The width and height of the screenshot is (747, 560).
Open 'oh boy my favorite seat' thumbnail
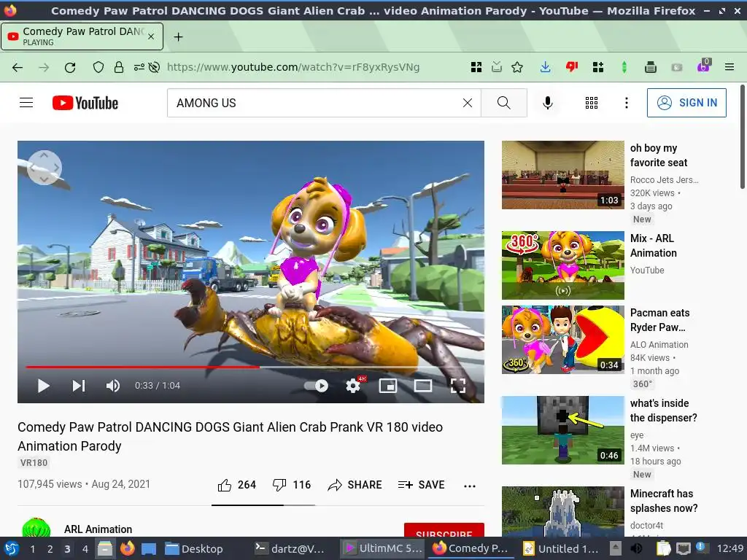point(563,175)
